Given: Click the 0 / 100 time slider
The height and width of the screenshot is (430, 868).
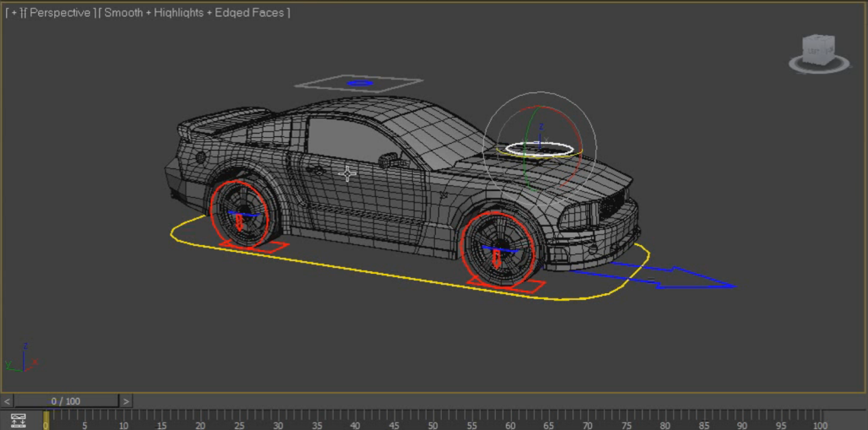Looking at the screenshot, I should pyautogui.click(x=66, y=401).
